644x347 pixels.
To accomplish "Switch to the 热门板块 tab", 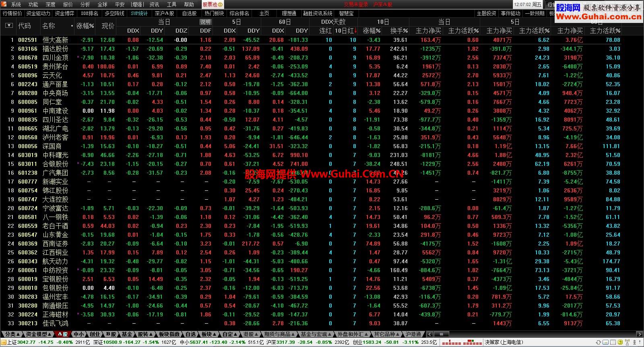I will [x=214, y=13].
